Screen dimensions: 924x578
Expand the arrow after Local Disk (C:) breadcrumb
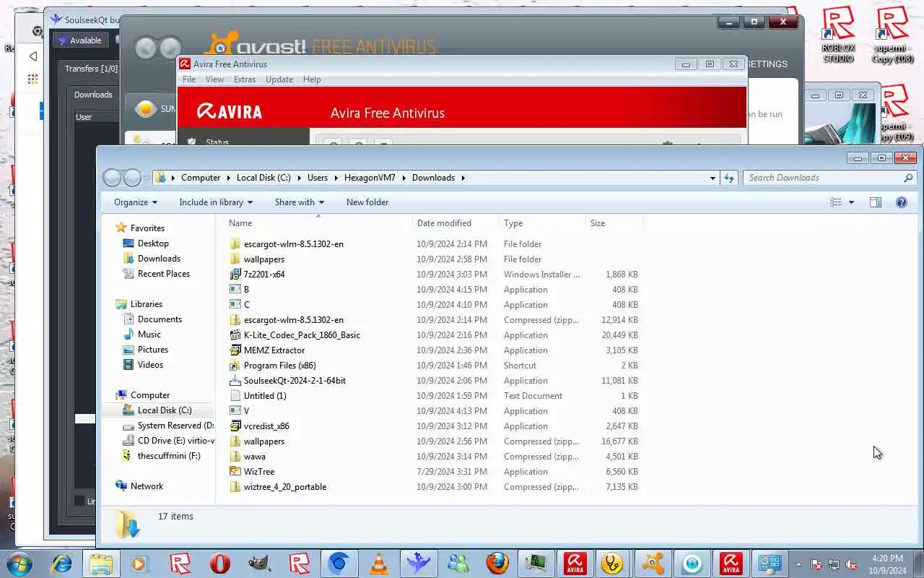(x=298, y=178)
